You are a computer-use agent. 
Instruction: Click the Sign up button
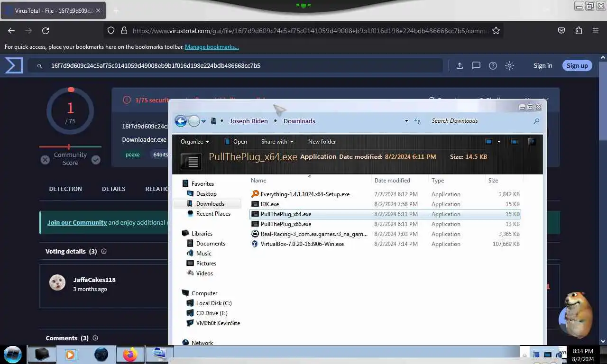(577, 66)
